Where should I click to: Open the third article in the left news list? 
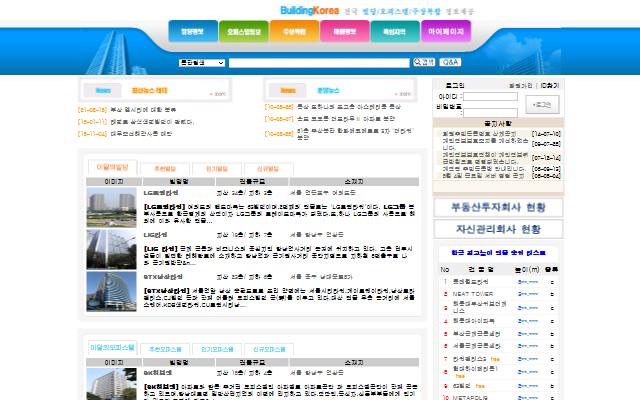(141, 134)
